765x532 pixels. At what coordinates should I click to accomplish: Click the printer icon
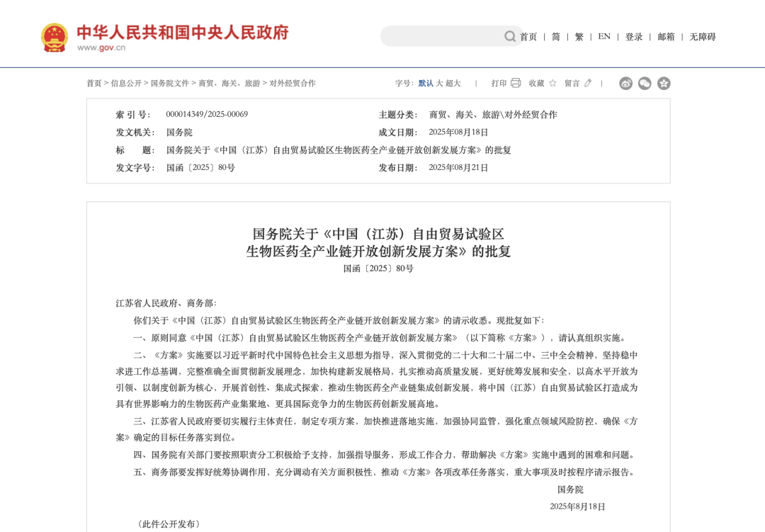click(516, 83)
